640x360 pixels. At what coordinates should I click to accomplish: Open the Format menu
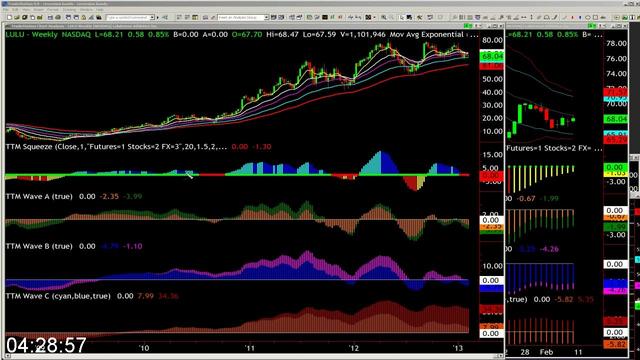(x=53, y=9)
